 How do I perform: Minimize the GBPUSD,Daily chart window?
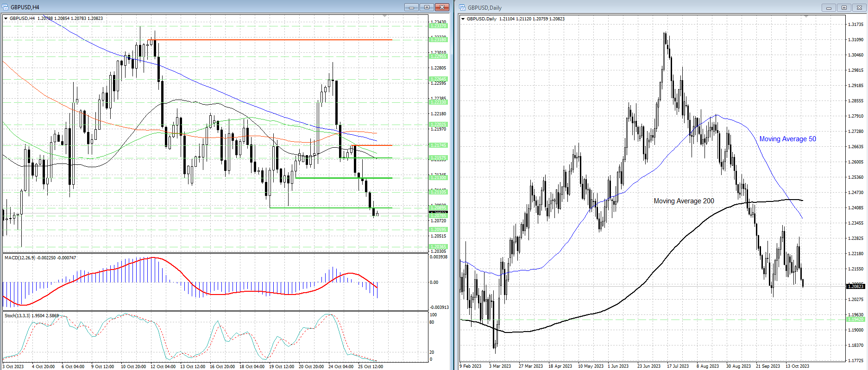point(829,7)
